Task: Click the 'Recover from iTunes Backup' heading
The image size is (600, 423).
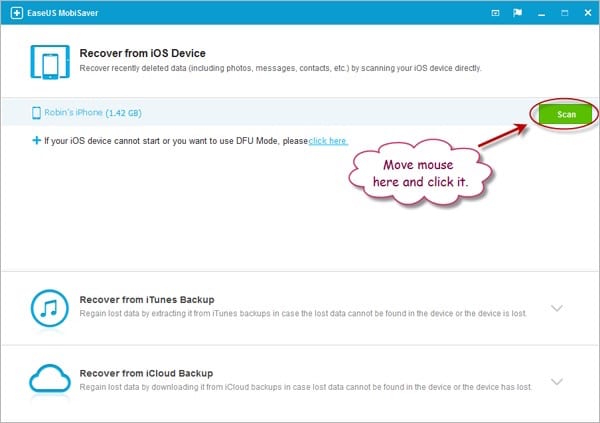Action: click(x=147, y=300)
